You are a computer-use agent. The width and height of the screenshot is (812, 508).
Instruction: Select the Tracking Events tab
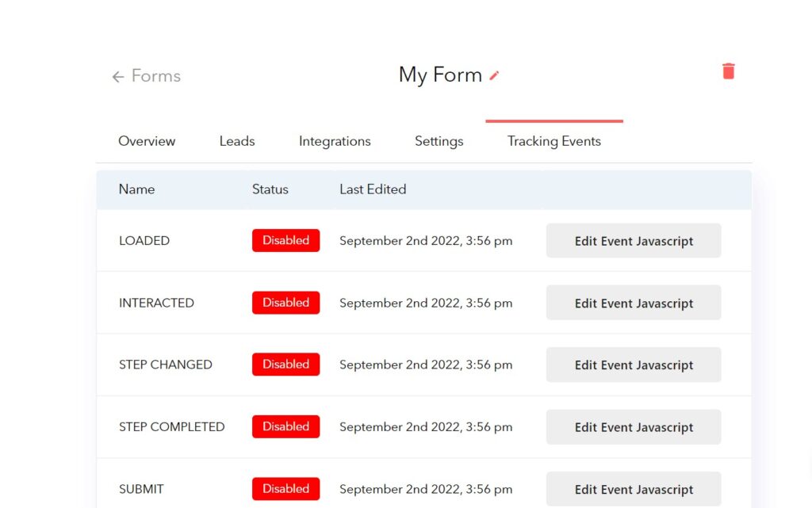click(554, 141)
